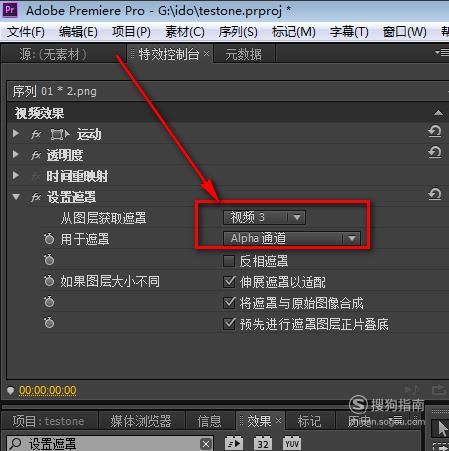
Task: Toggle animation stopwatch for 将遮罩与原始图像合成
Action: point(49,302)
